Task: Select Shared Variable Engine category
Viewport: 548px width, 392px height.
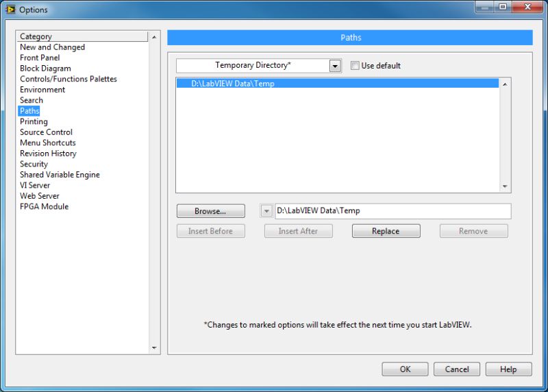Action: tap(60, 175)
